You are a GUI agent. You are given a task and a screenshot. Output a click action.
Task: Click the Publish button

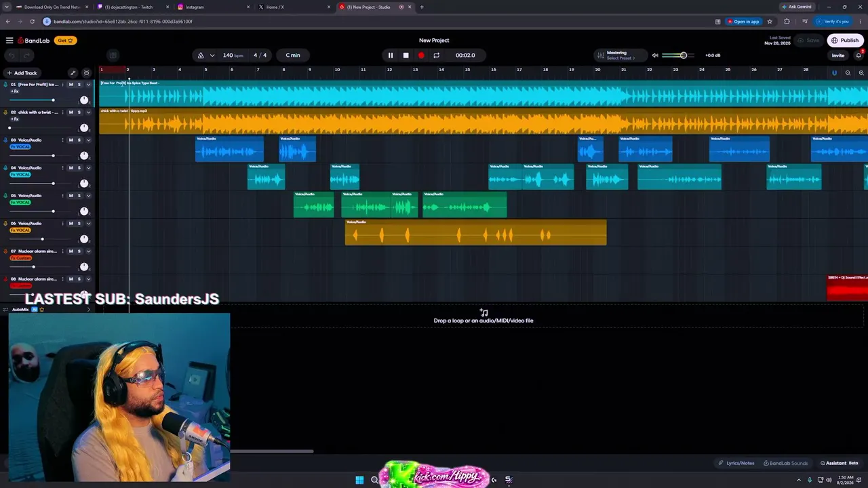[845, 41]
